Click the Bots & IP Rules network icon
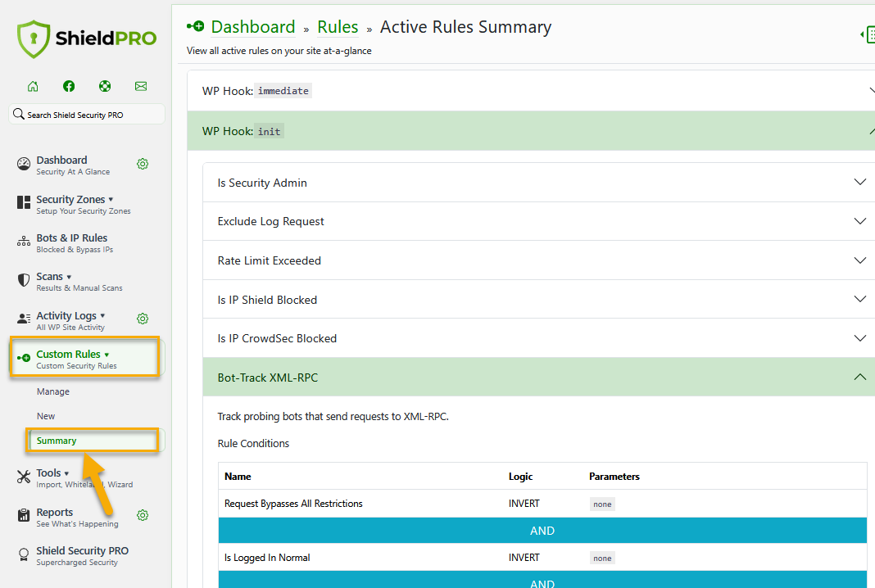 click(24, 241)
